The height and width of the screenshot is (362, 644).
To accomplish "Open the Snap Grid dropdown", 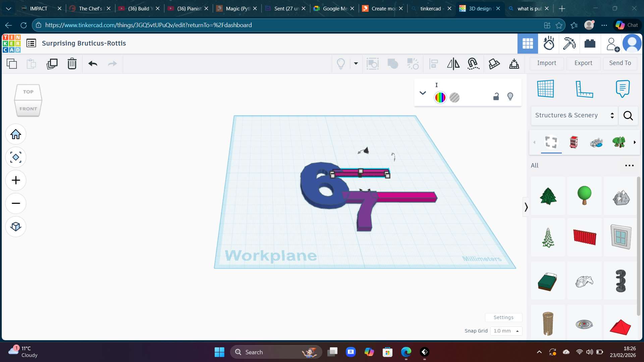I will pos(506,331).
